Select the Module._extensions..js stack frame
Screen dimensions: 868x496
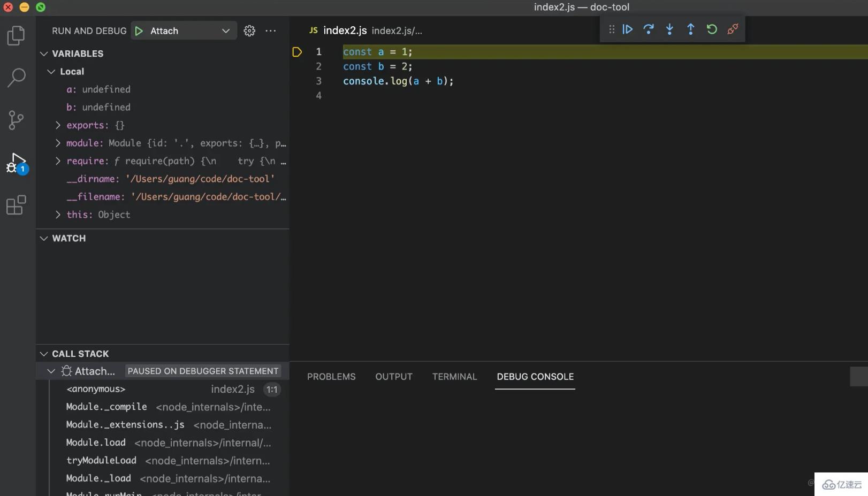(x=163, y=425)
